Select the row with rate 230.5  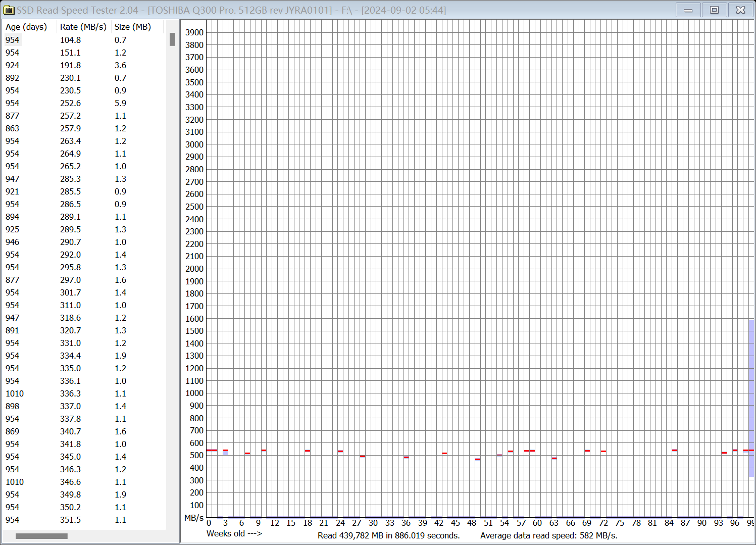84,90
